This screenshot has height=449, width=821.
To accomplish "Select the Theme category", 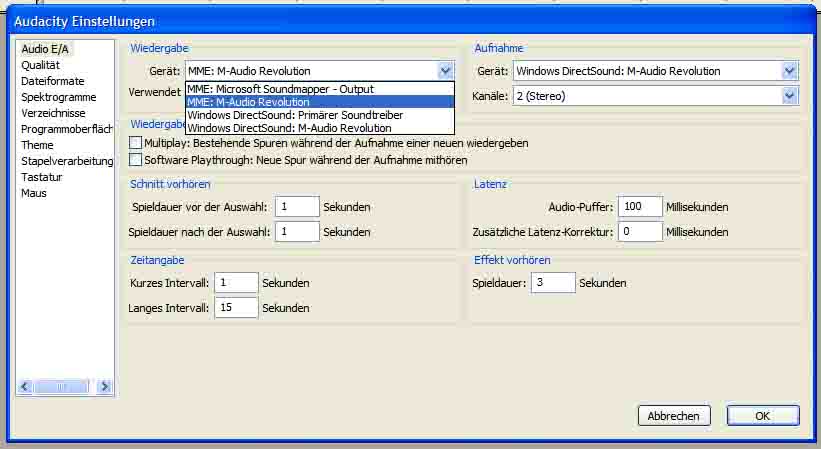I will click(x=37, y=145).
